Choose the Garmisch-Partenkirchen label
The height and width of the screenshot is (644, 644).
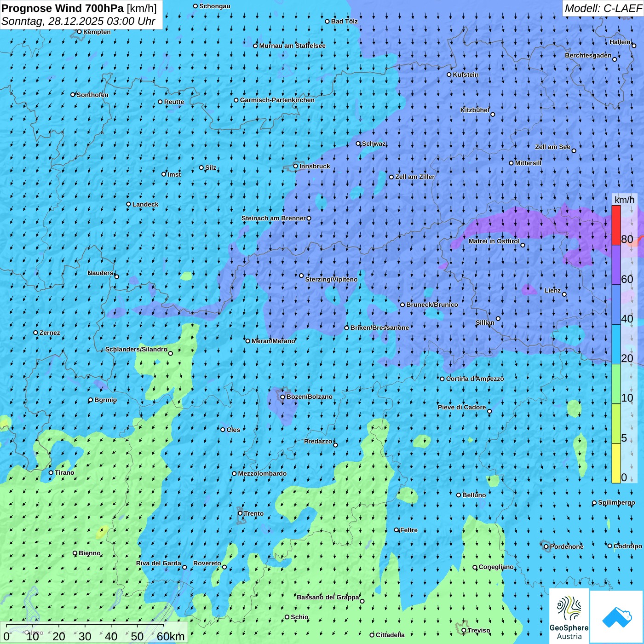click(x=277, y=100)
